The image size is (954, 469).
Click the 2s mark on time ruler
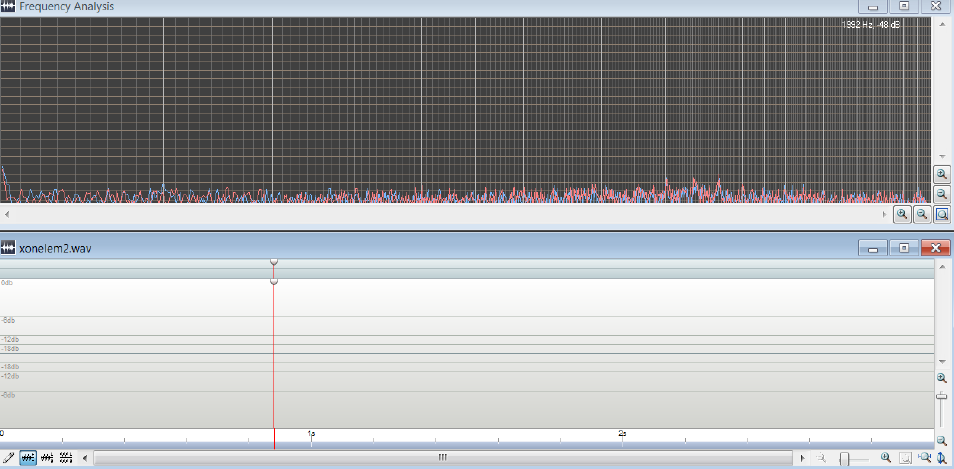tap(622, 434)
